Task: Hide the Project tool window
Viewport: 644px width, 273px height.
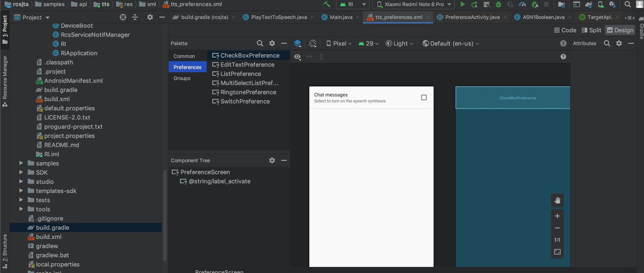Action: pos(162,17)
